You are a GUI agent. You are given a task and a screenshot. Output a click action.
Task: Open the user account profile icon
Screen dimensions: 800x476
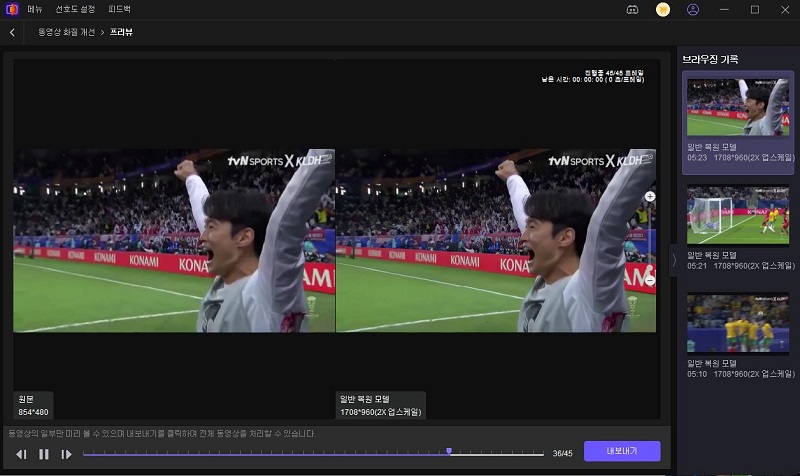(693, 10)
